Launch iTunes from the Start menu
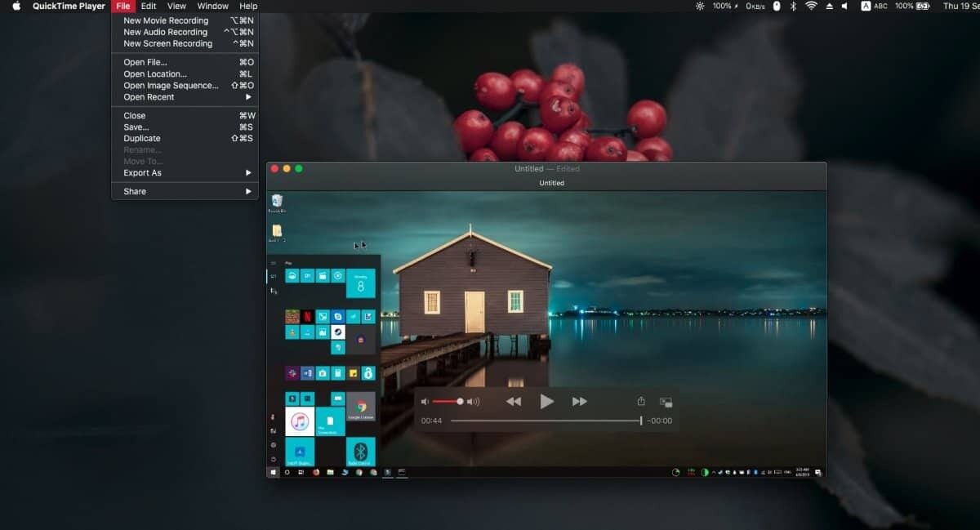 tap(299, 421)
